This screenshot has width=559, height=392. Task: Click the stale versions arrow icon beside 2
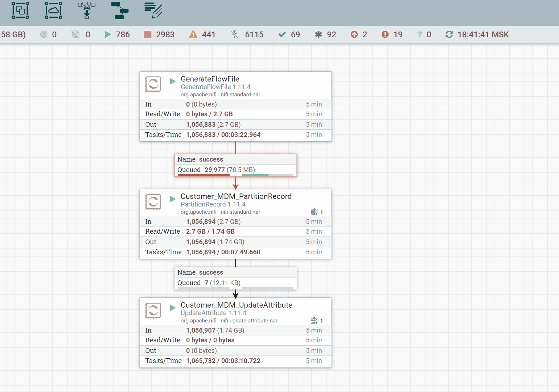(354, 34)
